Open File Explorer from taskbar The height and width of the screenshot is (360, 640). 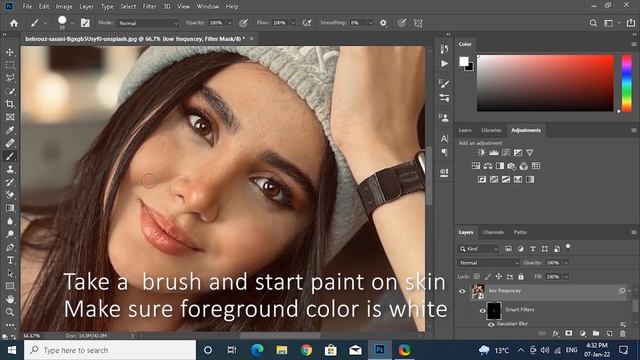tap(282, 350)
